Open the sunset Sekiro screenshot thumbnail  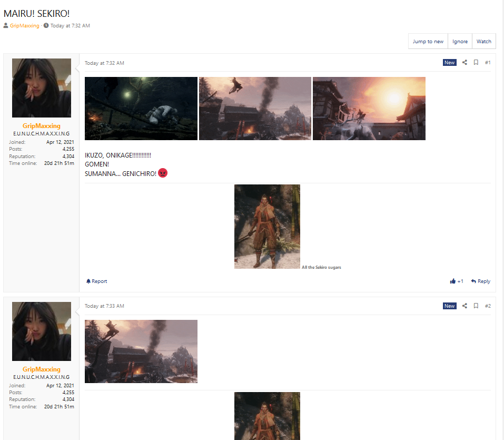point(369,109)
